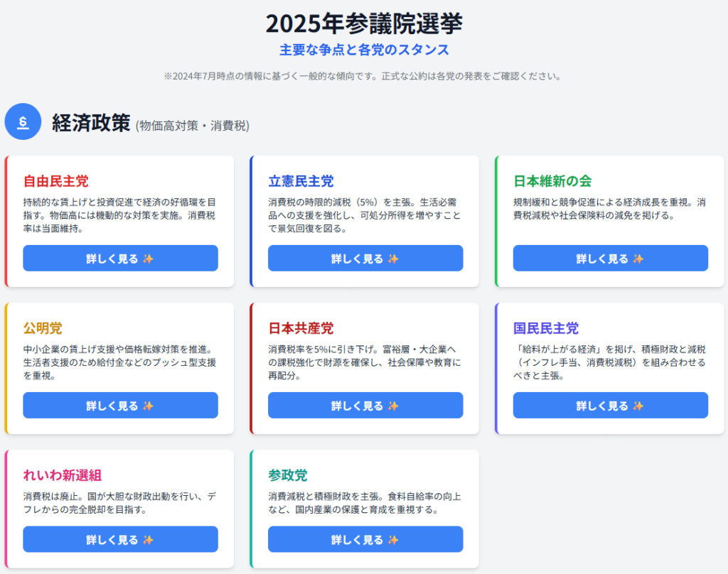
Task: Click the れいわ新選組 card title
Action: (x=63, y=475)
